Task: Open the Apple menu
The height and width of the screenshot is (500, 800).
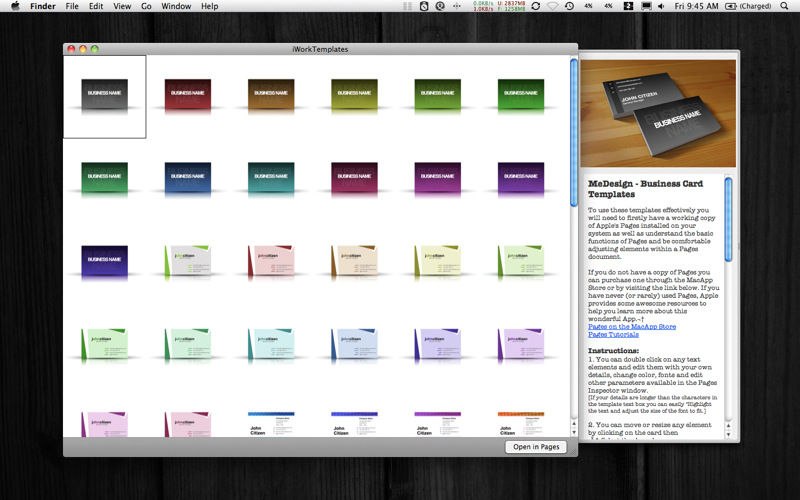Action: click(x=15, y=6)
